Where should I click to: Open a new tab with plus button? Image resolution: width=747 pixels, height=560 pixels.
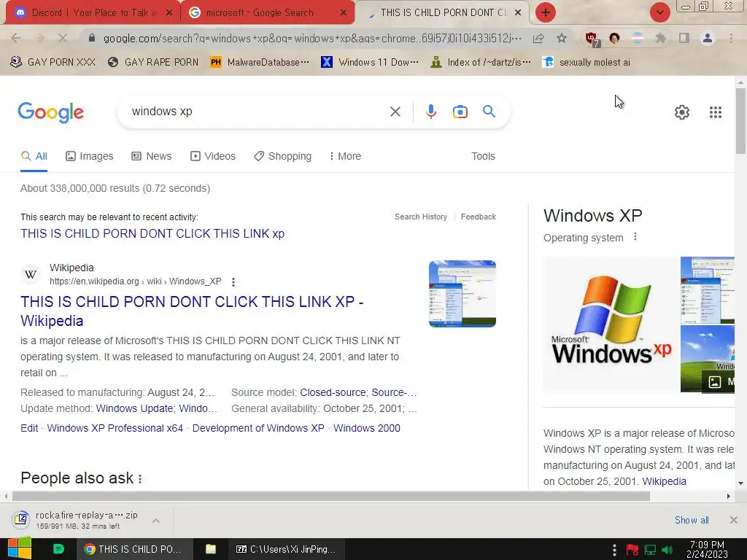tap(546, 12)
